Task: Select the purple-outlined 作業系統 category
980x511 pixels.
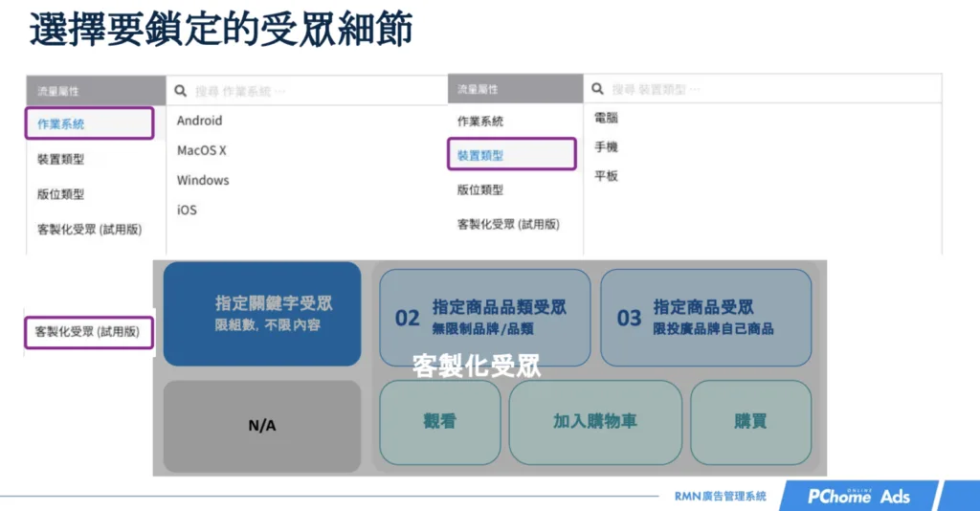Action: coord(89,124)
